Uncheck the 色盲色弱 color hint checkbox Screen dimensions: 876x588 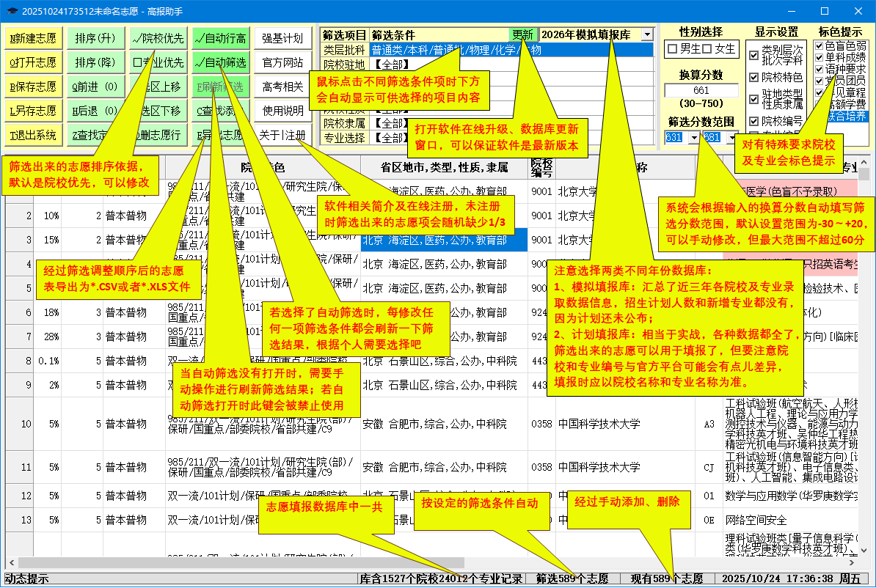click(x=820, y=45)
